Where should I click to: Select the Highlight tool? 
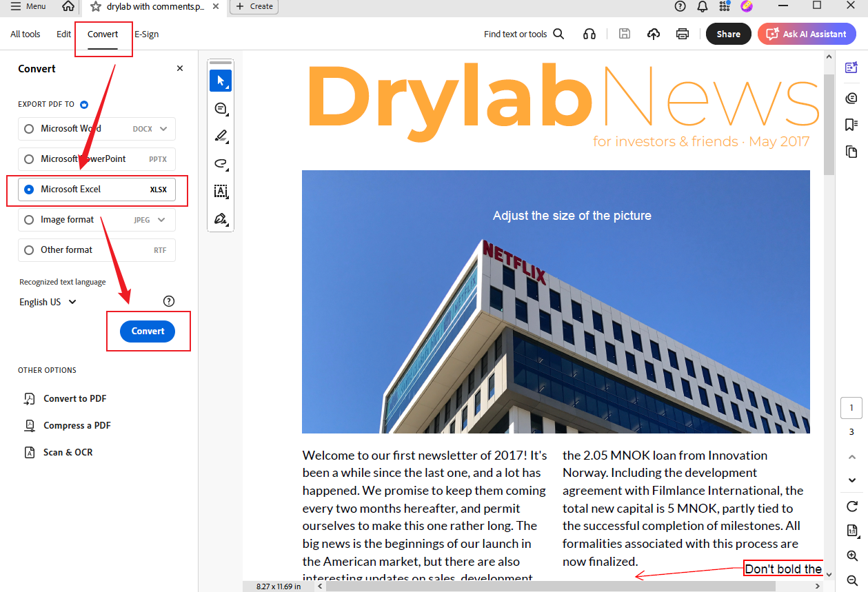click(x=221, y=136)
